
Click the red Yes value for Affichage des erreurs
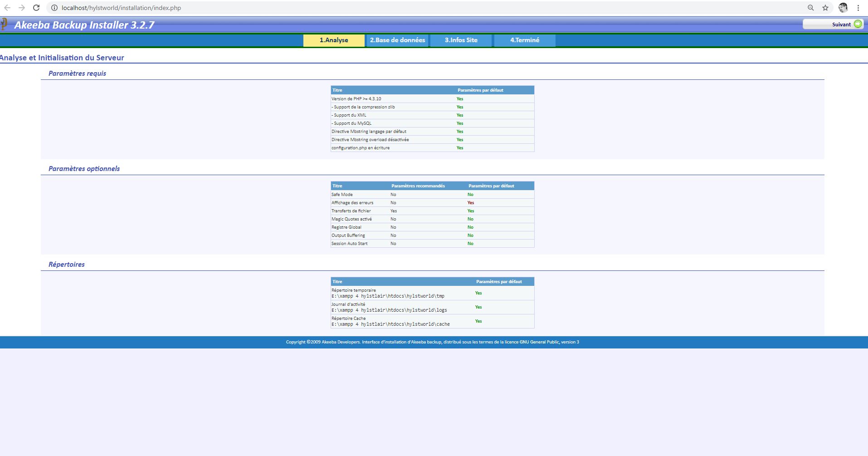(x=471, y=203)
